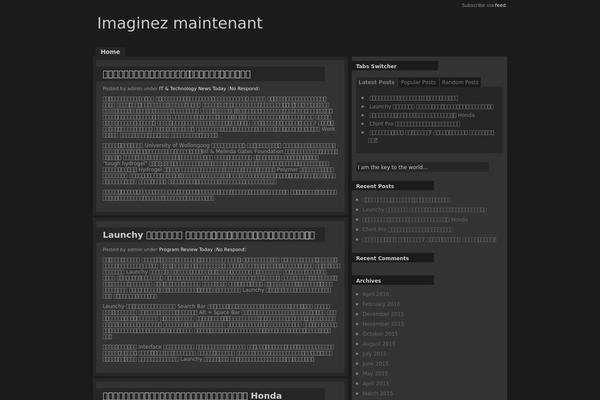Open the December archive link
Image resolution: width=600 pixels, height=400 pixels.
click(x=383, y=314)
